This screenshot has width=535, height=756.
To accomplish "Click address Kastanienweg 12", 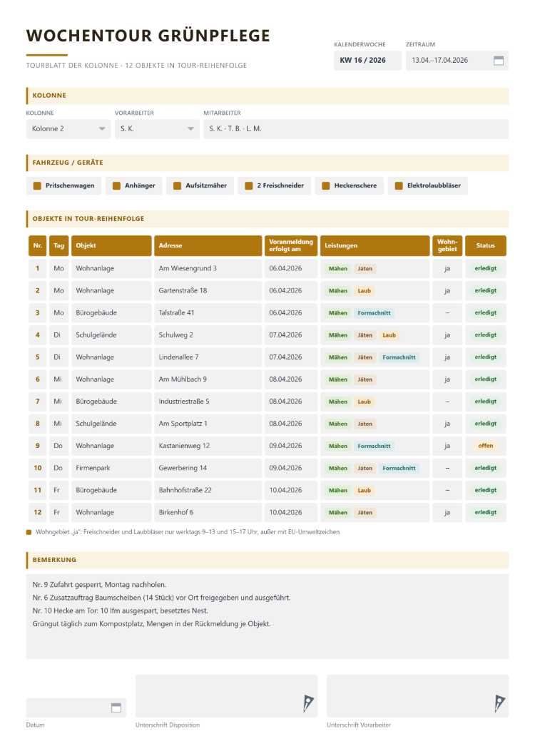I will pyautogui.click(x=184, y=446).
